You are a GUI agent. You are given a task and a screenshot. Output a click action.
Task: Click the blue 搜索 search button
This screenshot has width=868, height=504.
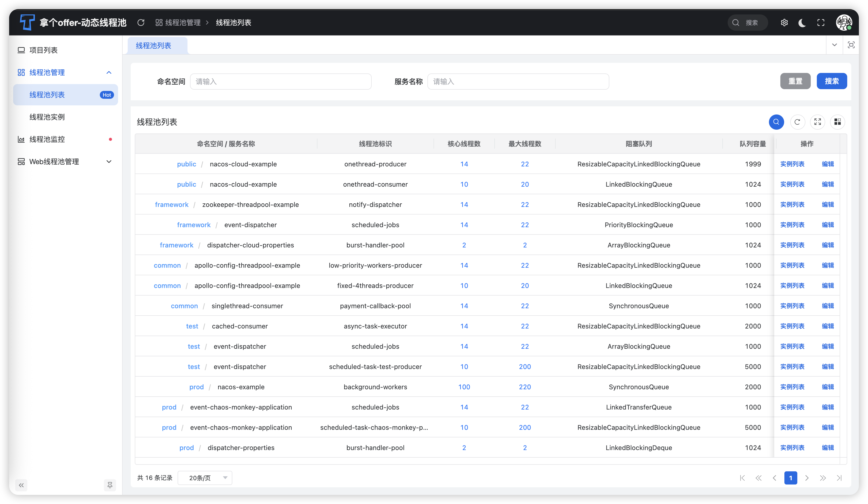(x=832, y=81)
